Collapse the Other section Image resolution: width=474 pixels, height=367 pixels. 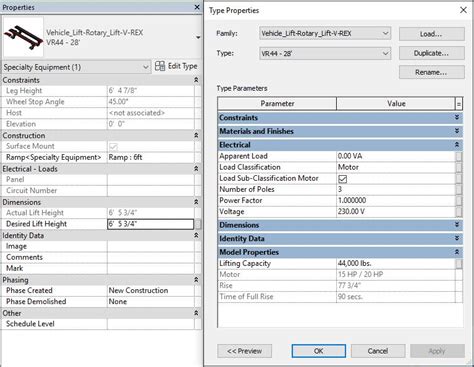(x=196, y=313)
